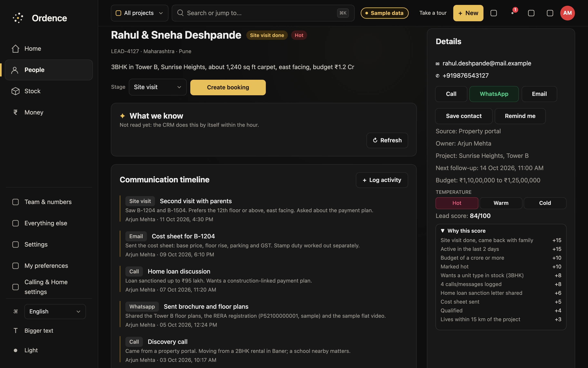Click the Create booking button
The height and width of the screenshot is (368, 588).
(228, 87)
